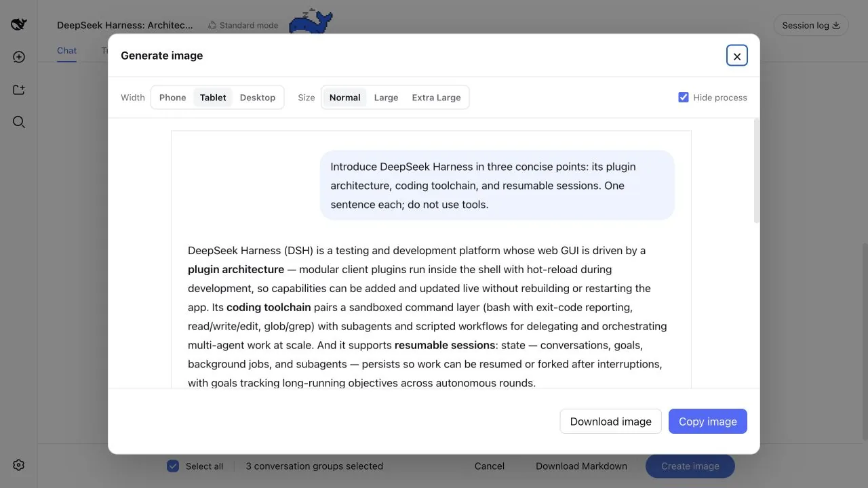Set width to Desktop
This screenshot has height=488, width=868.
coord(258,98)
